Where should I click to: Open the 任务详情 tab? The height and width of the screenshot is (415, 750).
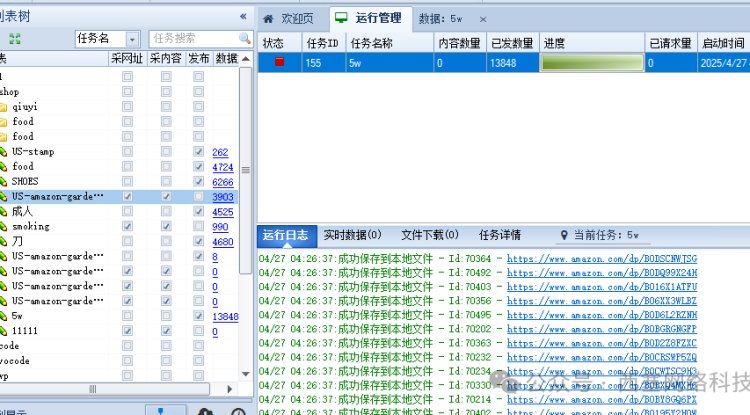tap(499, 235)
